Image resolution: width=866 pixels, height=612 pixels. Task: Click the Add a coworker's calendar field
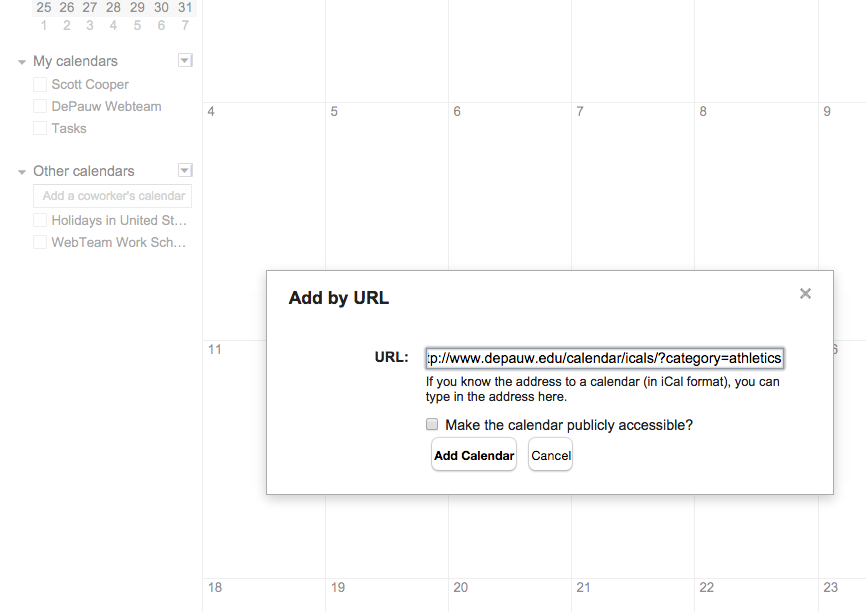coord(113,196)
